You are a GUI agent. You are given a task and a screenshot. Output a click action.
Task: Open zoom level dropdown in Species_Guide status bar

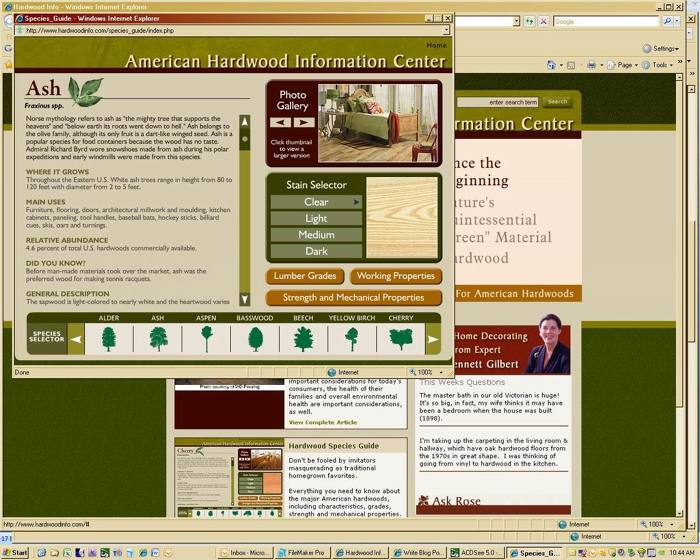point(441,372)
